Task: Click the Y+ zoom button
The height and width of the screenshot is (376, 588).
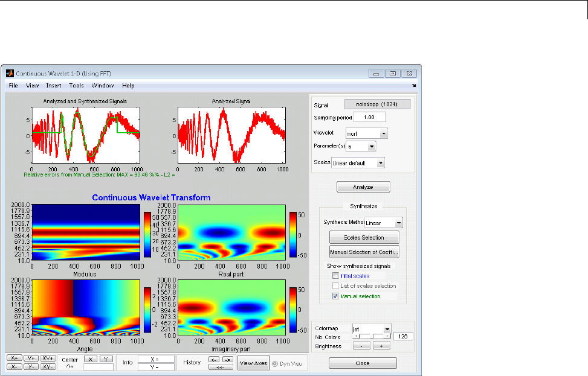Action: [x=31, y=358]
